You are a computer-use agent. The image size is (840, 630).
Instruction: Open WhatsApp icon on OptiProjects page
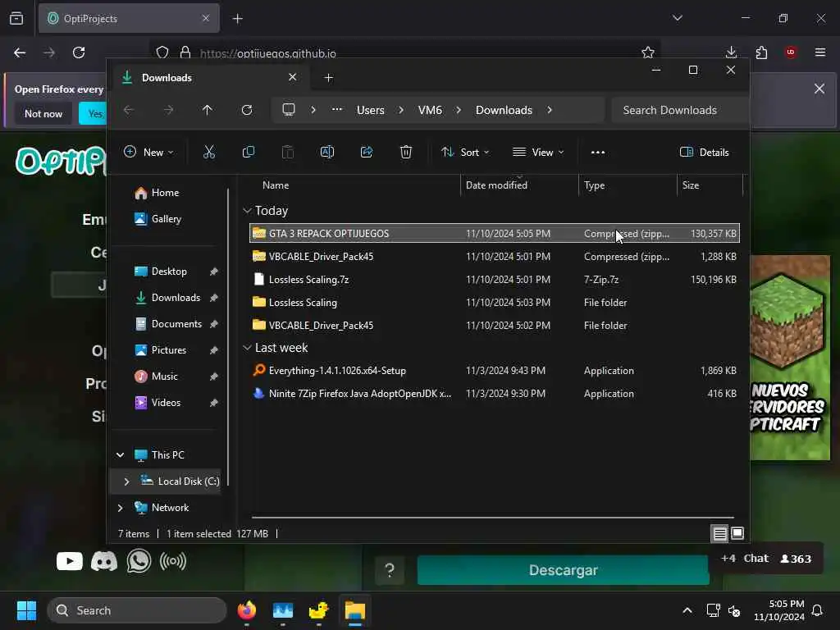(x=139, y=561)
